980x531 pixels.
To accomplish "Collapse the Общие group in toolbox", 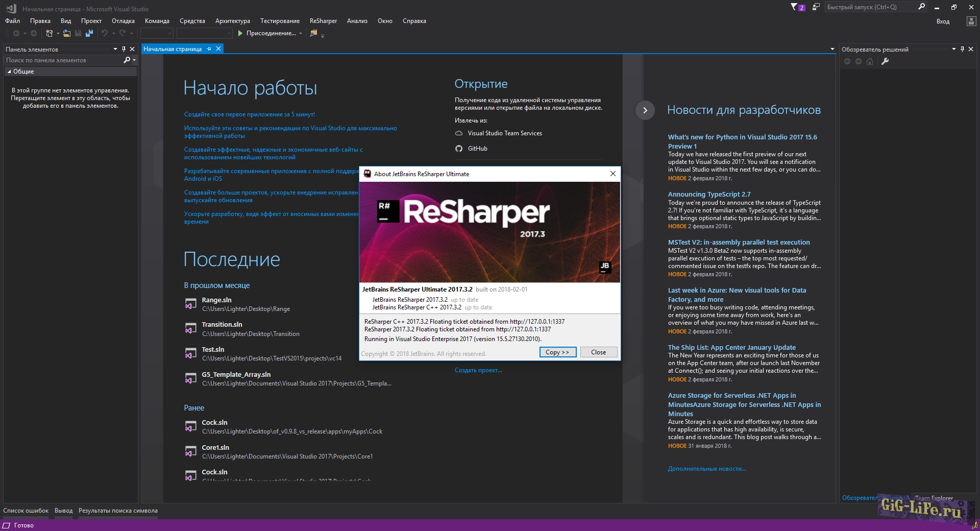I will [x=9, y=71].
